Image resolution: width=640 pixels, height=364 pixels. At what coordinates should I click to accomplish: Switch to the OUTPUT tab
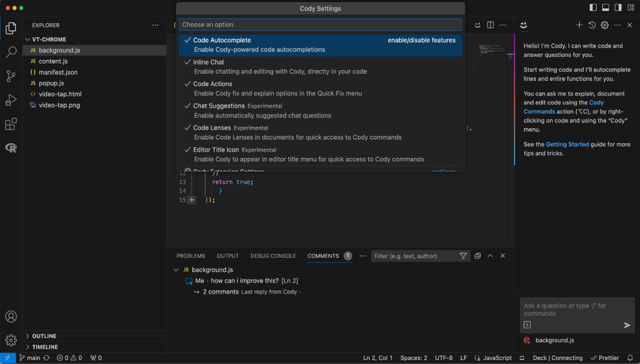point(228,256)
